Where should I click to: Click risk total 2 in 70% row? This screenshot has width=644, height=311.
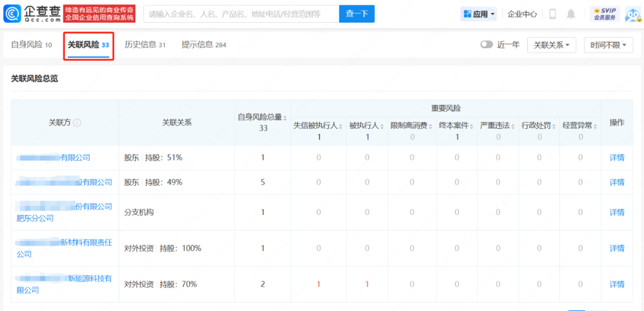click(263, 284)
